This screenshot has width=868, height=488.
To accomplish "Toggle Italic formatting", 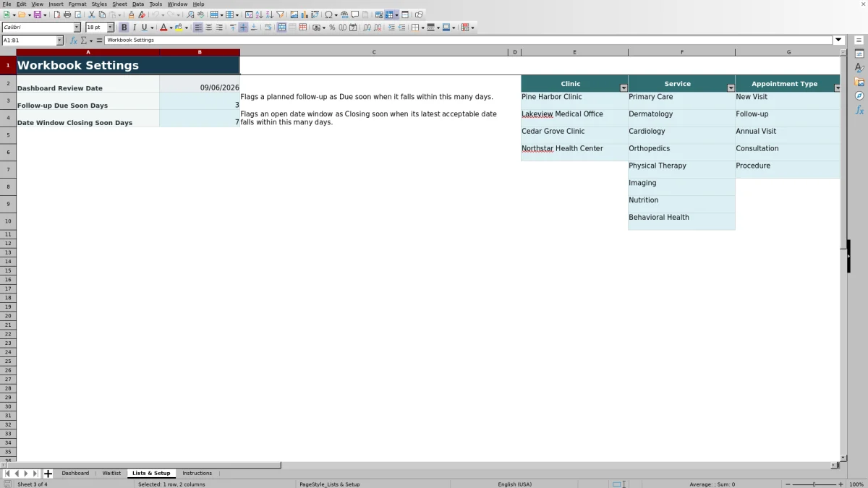I will pos(134,27).
